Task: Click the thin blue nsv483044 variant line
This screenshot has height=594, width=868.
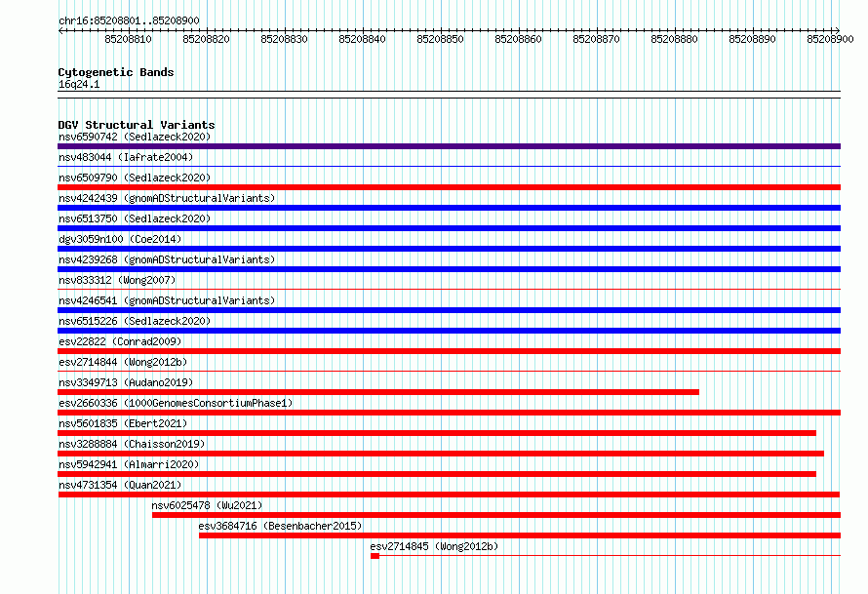Action: [x=449, y=166]
